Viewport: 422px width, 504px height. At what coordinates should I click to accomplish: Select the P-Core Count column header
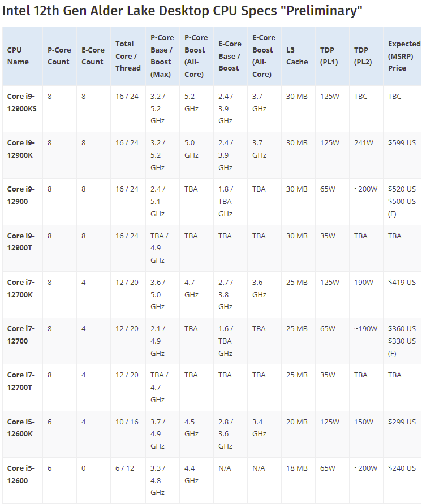[58, 56]
